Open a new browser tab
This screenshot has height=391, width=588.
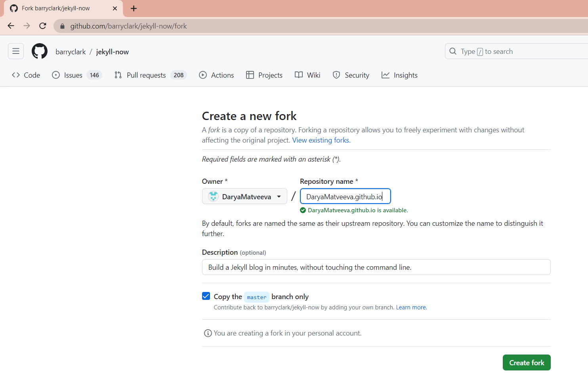point(134,8)
